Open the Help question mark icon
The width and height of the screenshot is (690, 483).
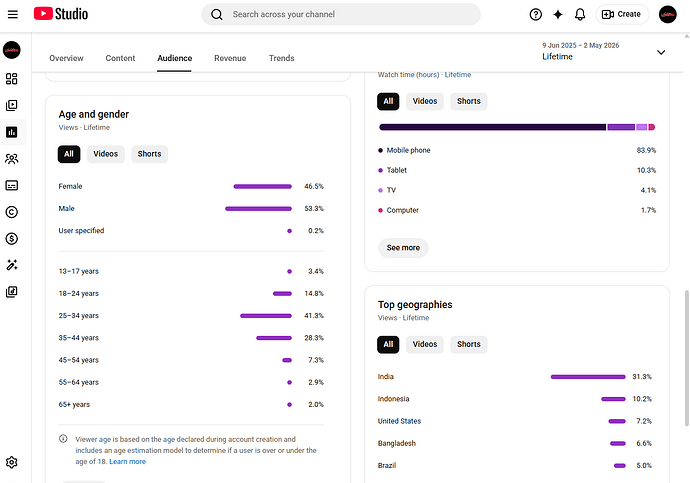click(536, 15)
